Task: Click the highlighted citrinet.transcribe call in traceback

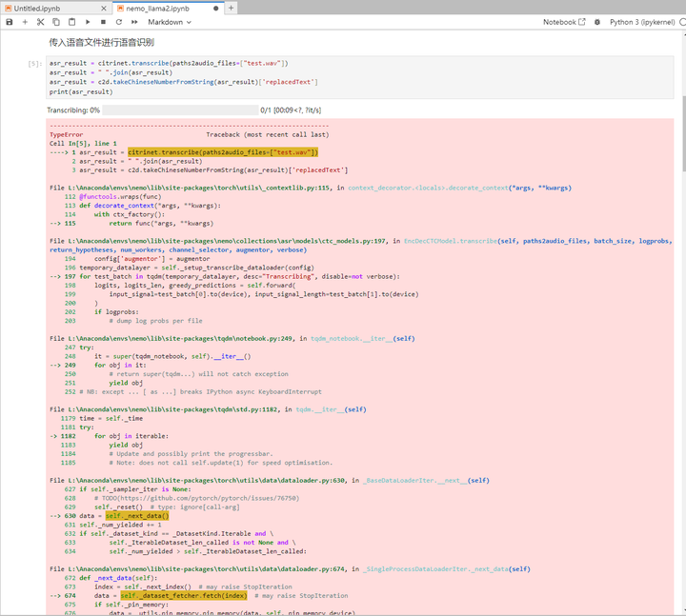Action: click(223, 152)
